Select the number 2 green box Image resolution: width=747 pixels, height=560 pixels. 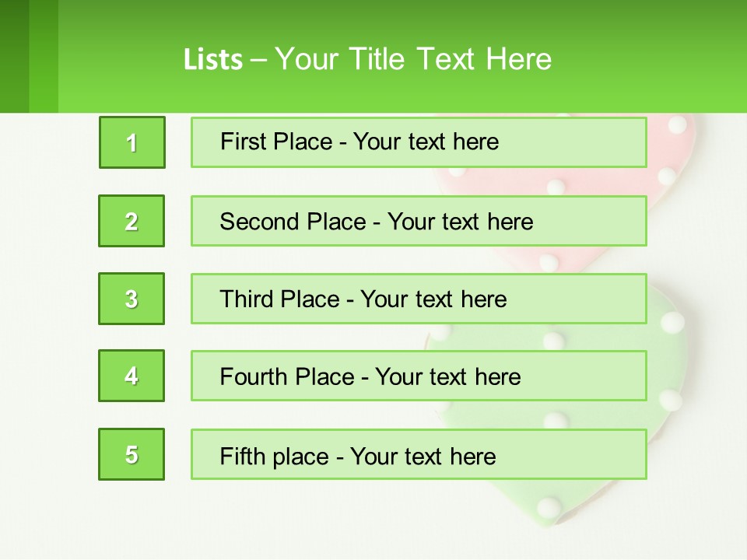pyautogui.click(x=132, y=221)
